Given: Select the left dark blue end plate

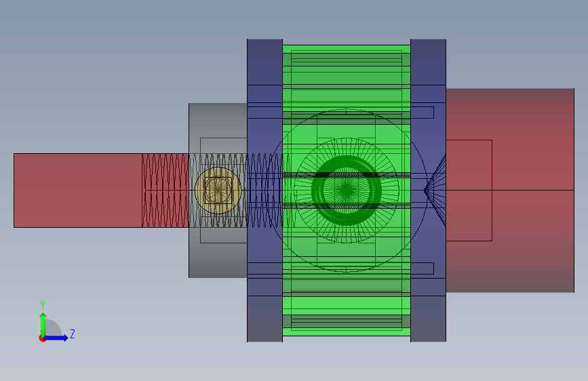Looking at the screenshot, I should pyautogui.click(x=264, y=190).
